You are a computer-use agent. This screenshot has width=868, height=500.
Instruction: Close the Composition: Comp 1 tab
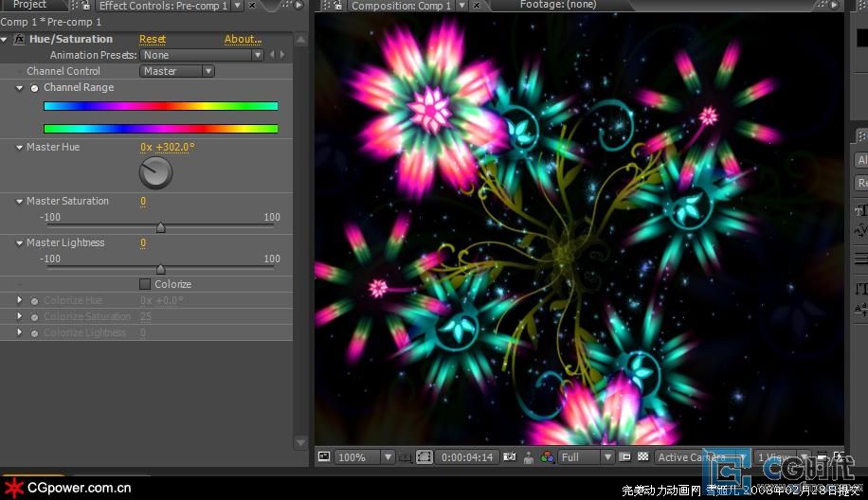tap(477, 6)
